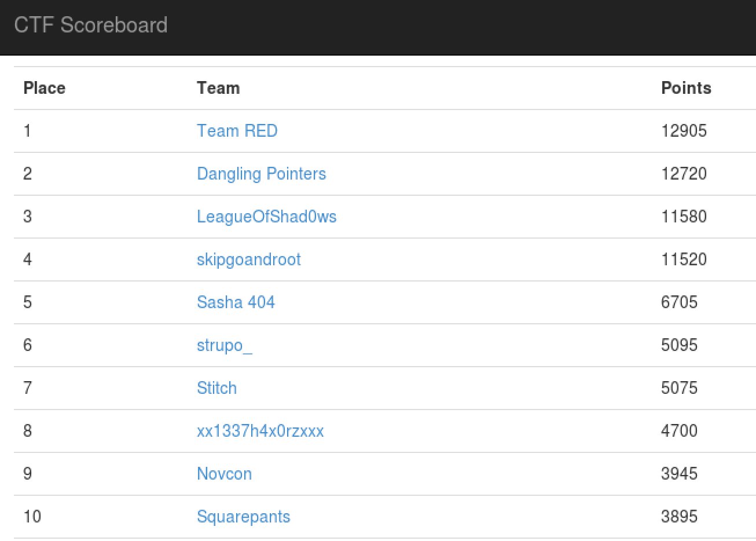This screenshot has height=541, width=756.
Task: Open the skipgoandroot team link
Action: click(x=248, y=259)
